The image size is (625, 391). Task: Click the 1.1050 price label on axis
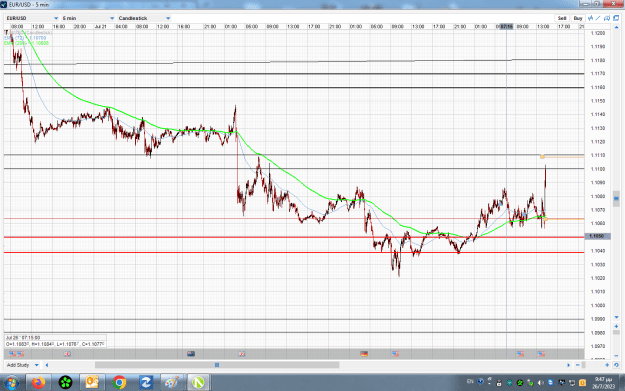tap(597, 236)
